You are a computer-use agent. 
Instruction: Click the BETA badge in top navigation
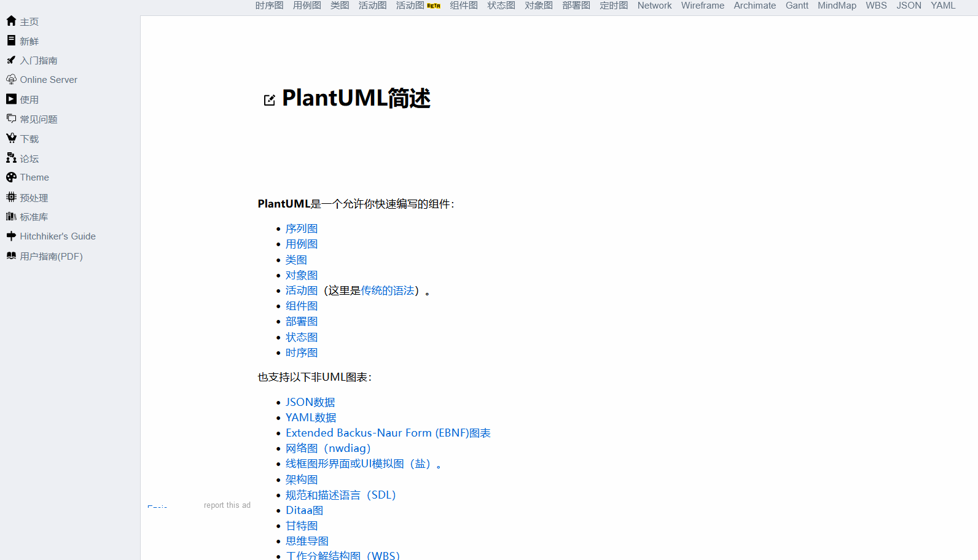(434, 6)
